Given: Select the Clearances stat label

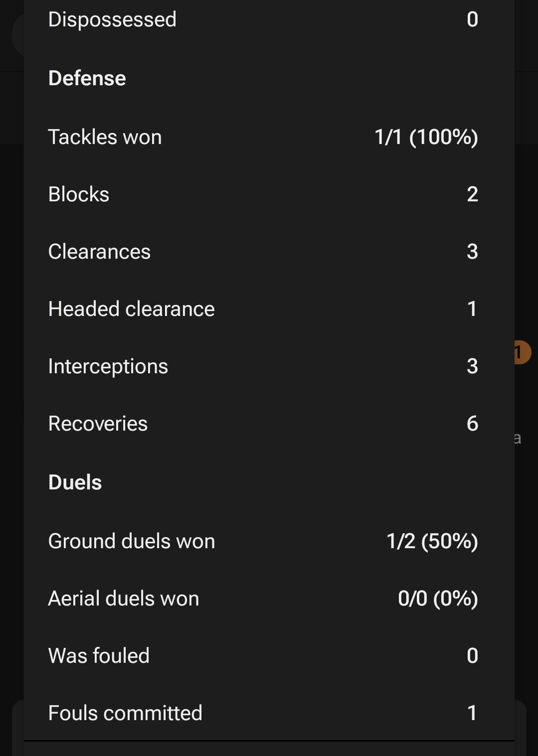Looking at the screenshot, I should coord(99,252).
